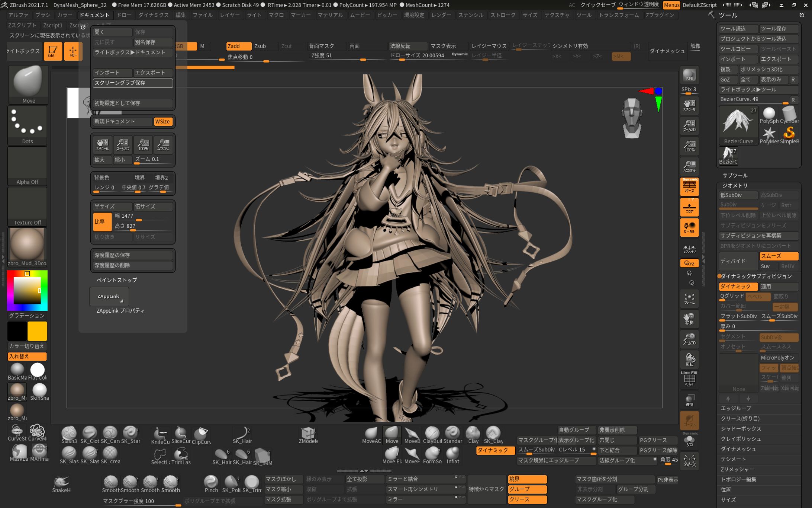Open the Zプラグイン menu
The width and height of the screenshot is (812, 508).
pos(660,15)
